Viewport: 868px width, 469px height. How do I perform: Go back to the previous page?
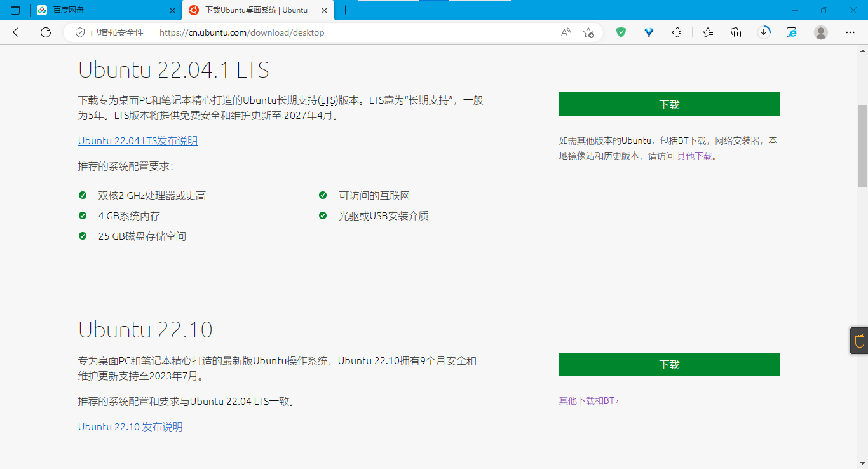click(18, 32)
